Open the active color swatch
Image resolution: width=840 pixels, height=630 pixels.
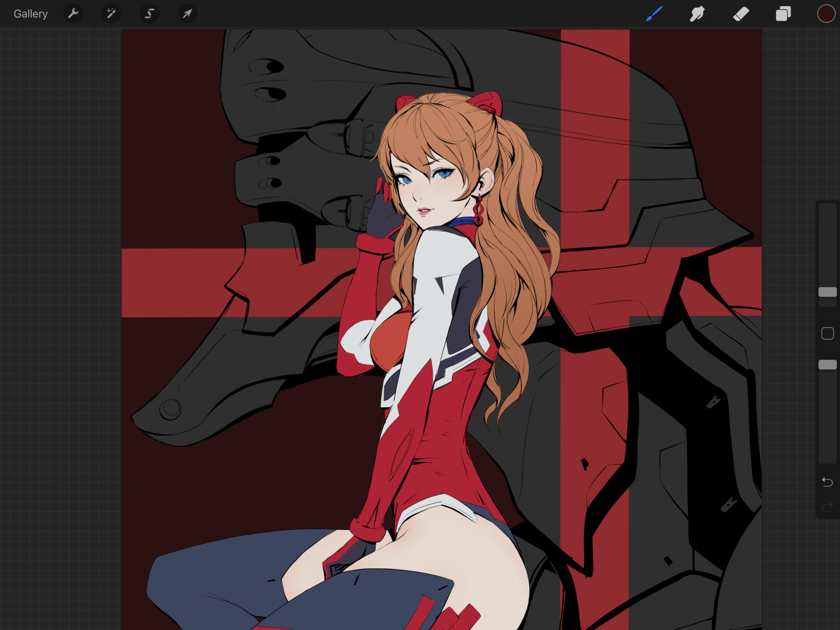tap(826, 14)
